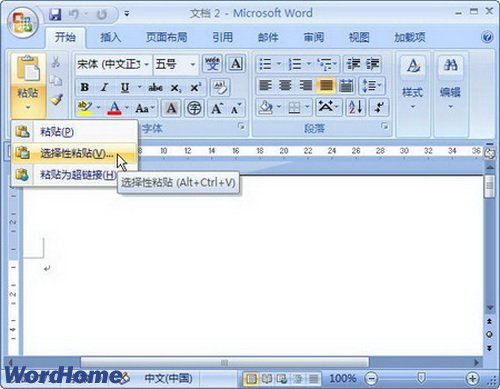The height and width of the screenshot is (389, 500).
Task: Apply distributed alignment
Action: click(346, 86)
